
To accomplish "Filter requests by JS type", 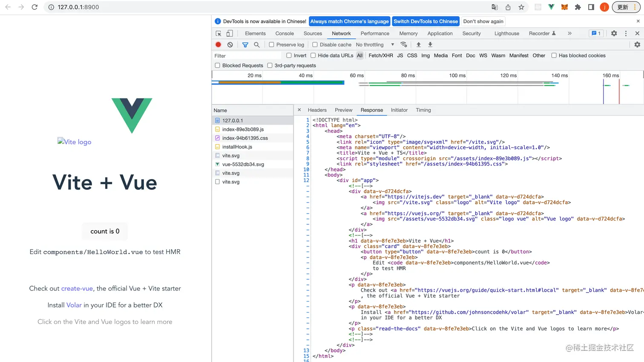I will (400, 55).
